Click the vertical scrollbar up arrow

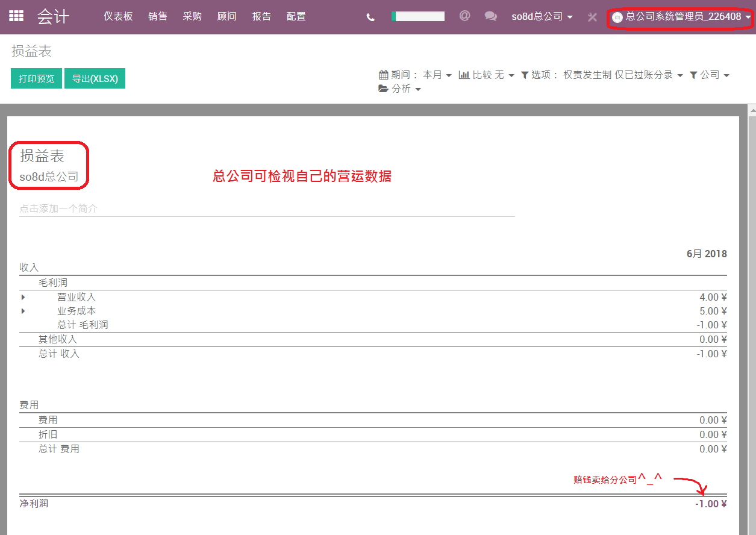point(751,110)
